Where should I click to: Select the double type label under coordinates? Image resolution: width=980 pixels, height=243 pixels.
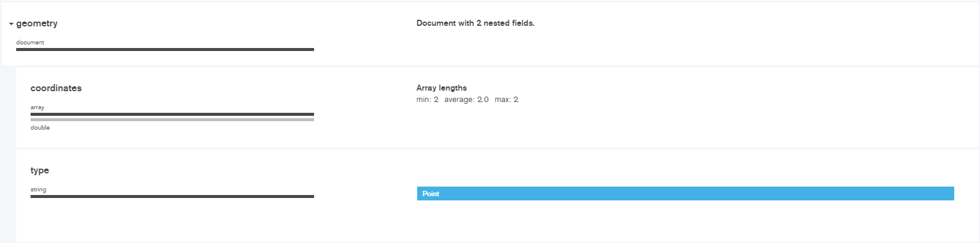40,128
